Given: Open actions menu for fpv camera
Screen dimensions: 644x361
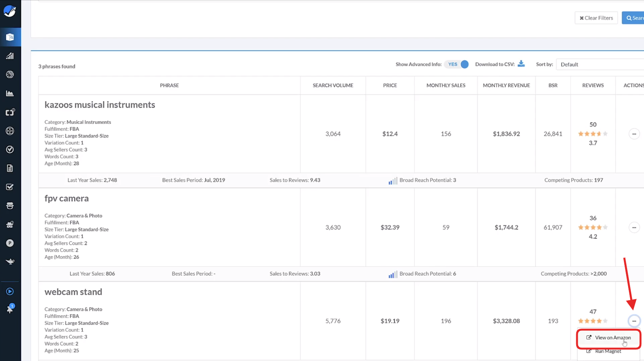Looking at the screenshot, I should [634, 228].
